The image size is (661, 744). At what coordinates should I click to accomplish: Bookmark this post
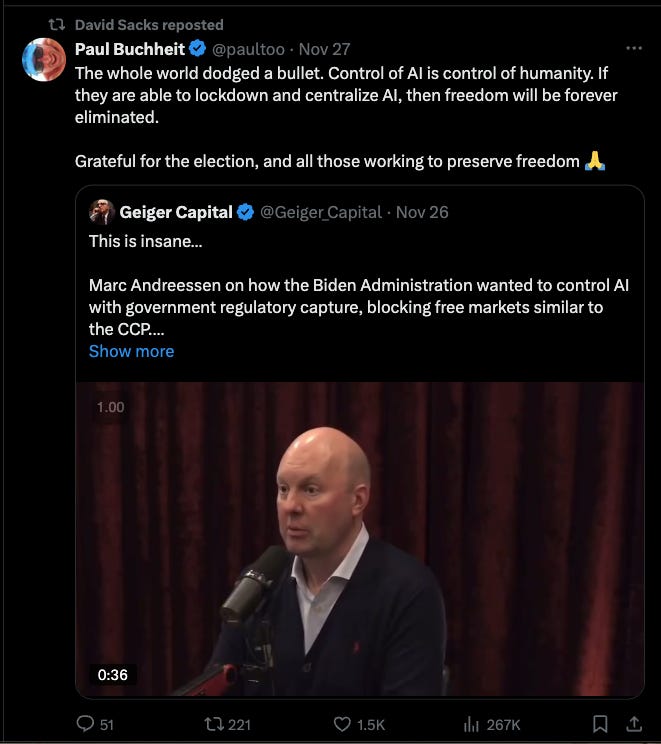pyautogui.click(x=599, y=724)
